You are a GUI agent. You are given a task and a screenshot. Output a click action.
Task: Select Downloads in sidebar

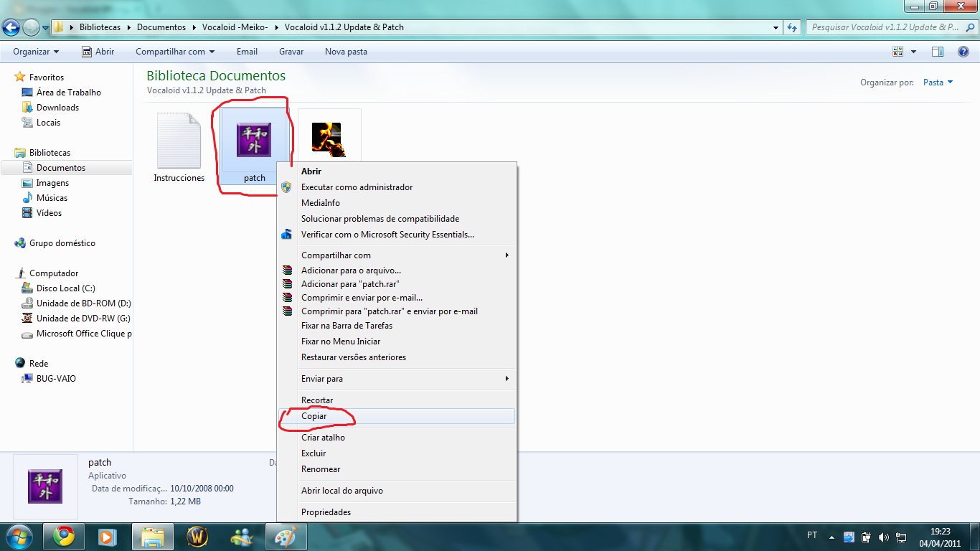(57, 108)
